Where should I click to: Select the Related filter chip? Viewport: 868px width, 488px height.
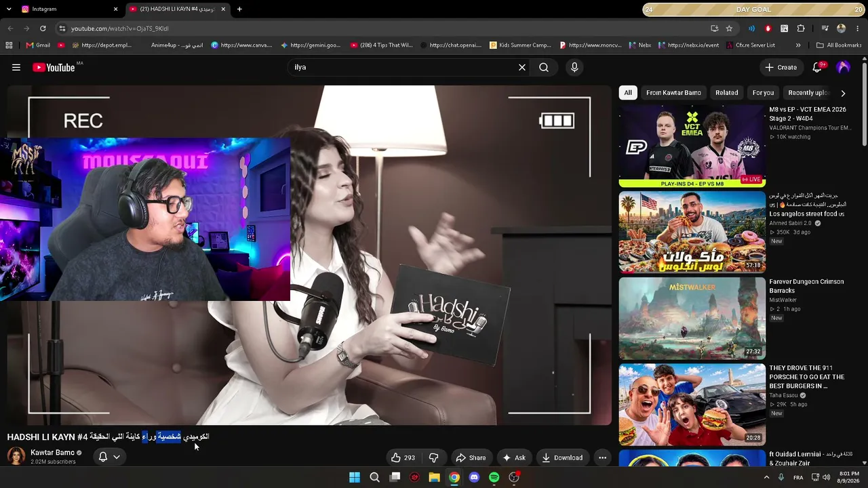tap(726, 93)
